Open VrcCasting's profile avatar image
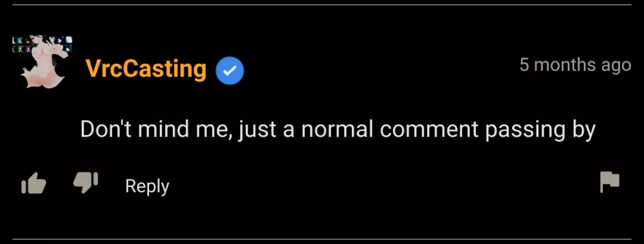644x244 pixels. pyautogui.click(x=42, y=62)
